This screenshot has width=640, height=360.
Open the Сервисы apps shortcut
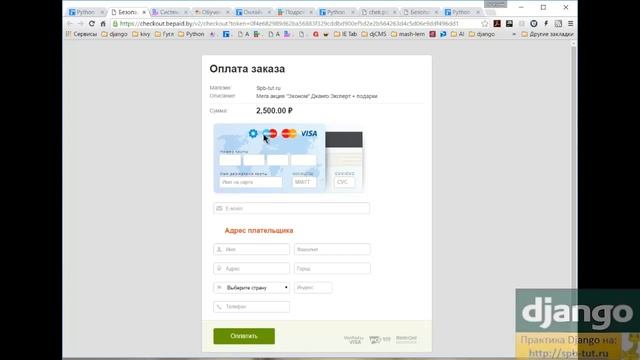point(81,34)
